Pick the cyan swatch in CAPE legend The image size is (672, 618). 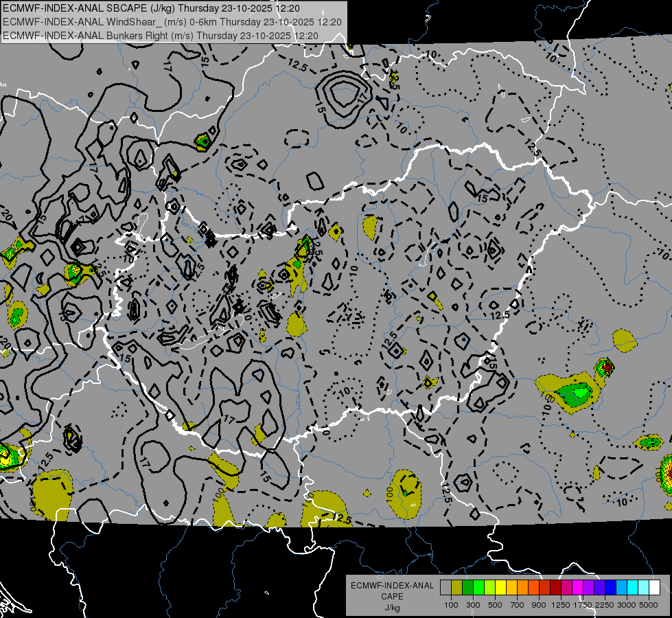pos(632,587)
